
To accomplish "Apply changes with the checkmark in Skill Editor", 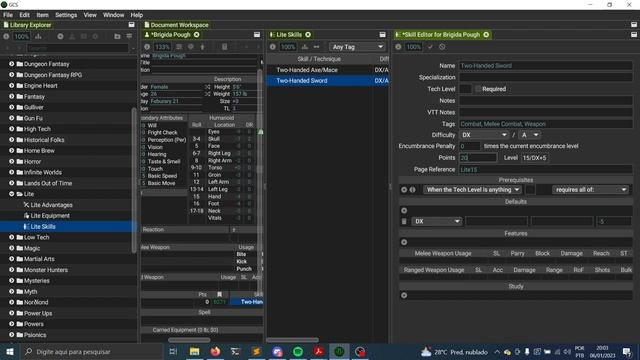I will 430,47.
